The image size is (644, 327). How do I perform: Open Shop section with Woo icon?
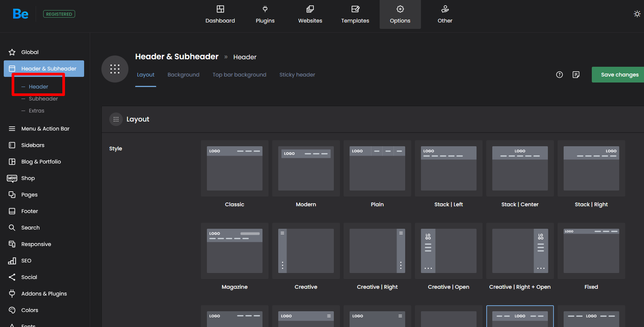44,178
